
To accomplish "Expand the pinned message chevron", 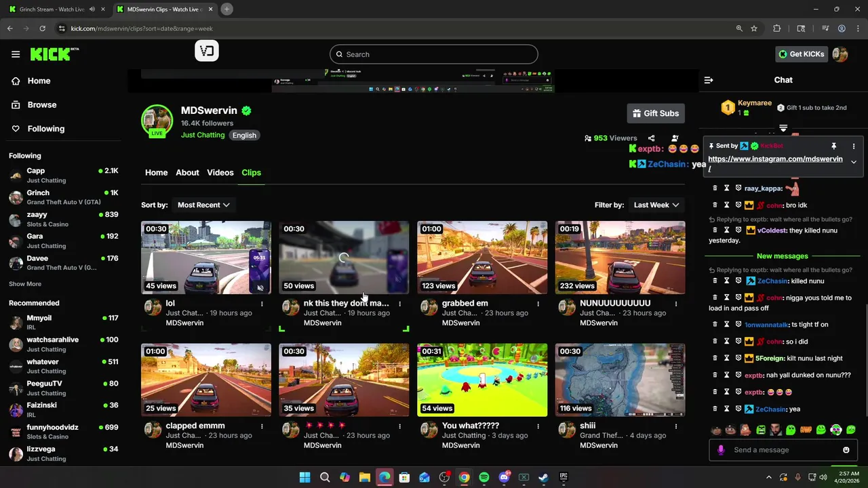I will pyautogui.click(x=854, y=162).
